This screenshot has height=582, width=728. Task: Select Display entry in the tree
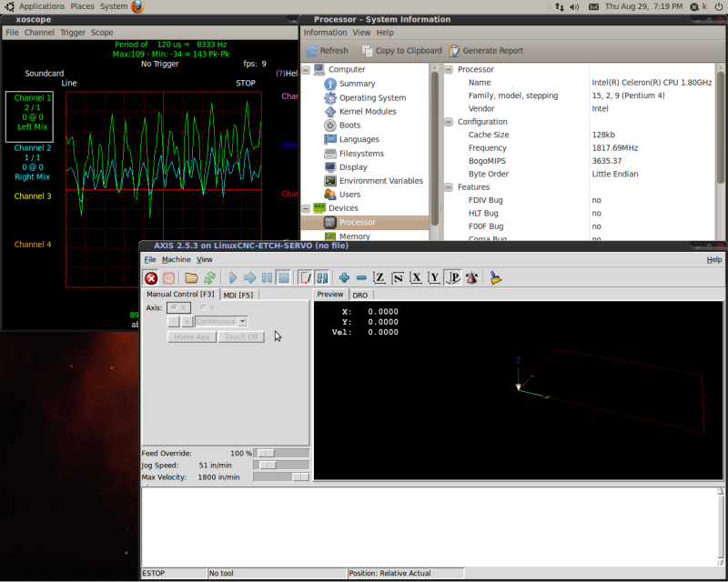coord(353,167)
